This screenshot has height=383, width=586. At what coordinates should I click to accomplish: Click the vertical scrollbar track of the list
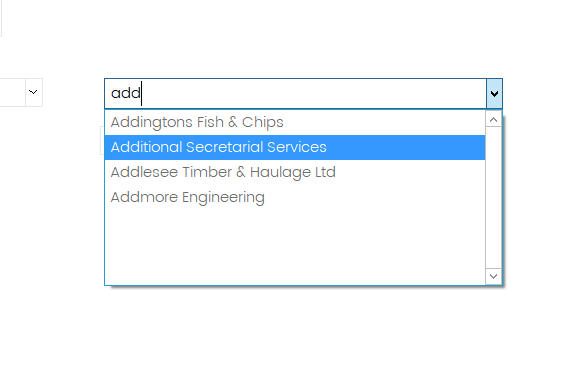tap(493, 198)
